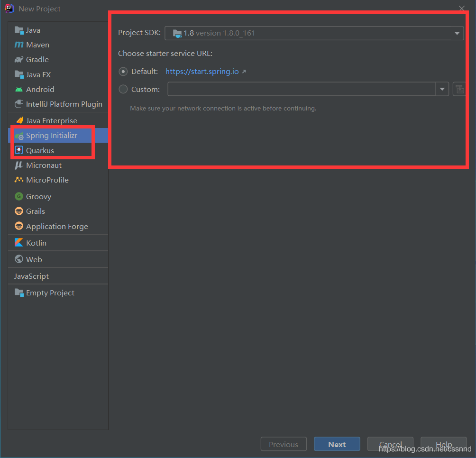Click the Empty Project folder icon
This screenshot has width=476, height=458.
[x=19, y=293]
